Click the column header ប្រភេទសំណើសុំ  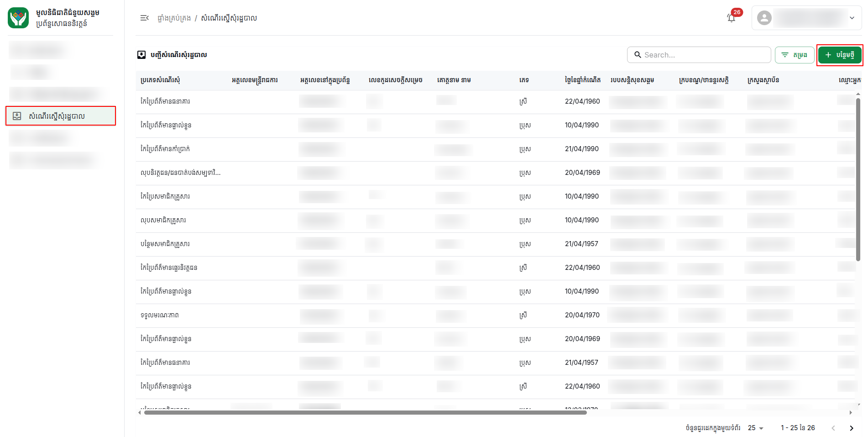tap(160, 80)
